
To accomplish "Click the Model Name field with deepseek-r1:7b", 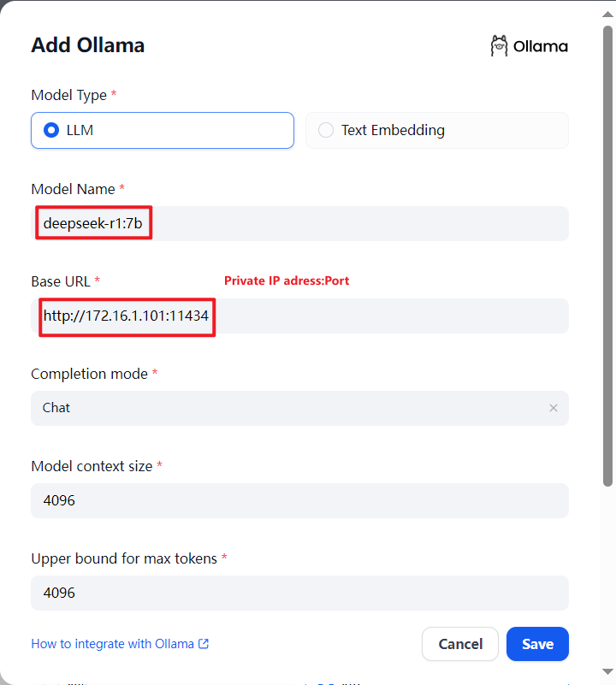I will pyautogui.click(x=299, y=223).
